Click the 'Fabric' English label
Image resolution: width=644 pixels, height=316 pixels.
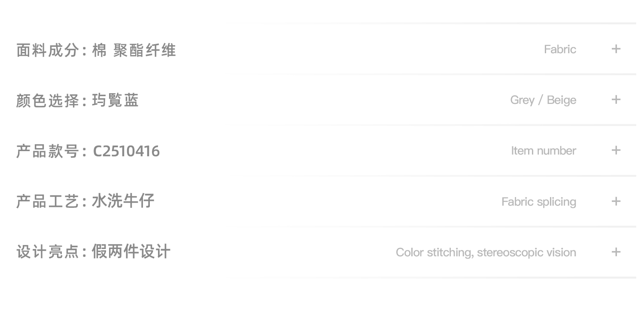coord(560,49)
